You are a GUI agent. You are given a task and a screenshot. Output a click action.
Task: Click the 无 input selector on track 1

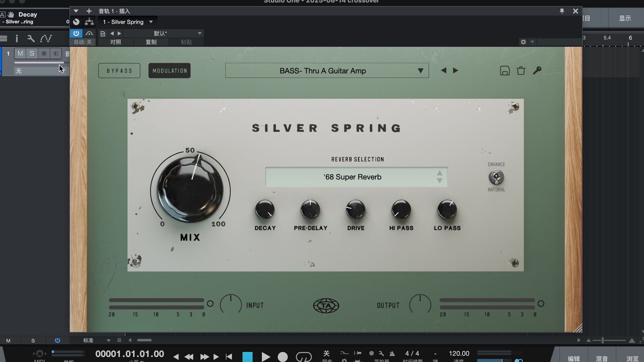pyautogui.click(x=40, y=71)
